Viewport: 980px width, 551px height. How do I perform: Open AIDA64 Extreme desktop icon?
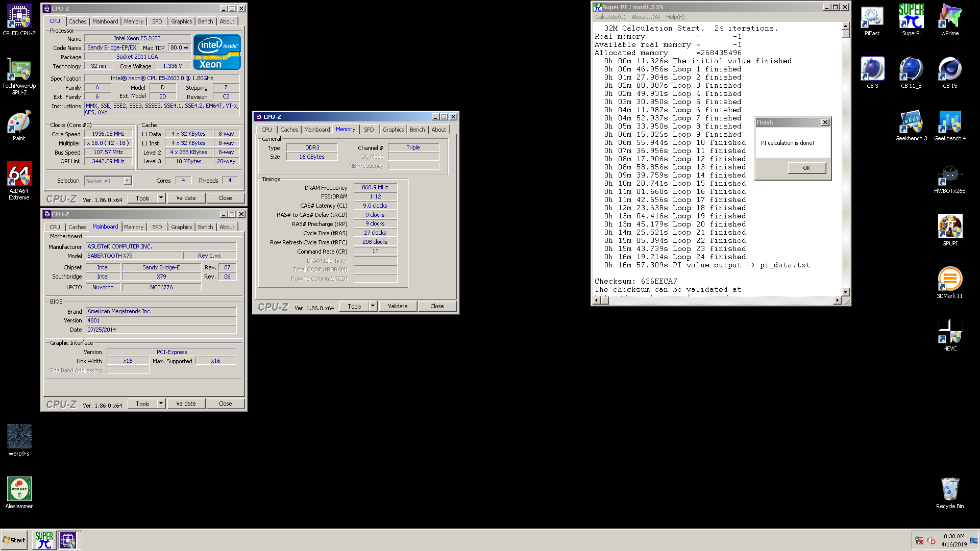coord(19,181)
